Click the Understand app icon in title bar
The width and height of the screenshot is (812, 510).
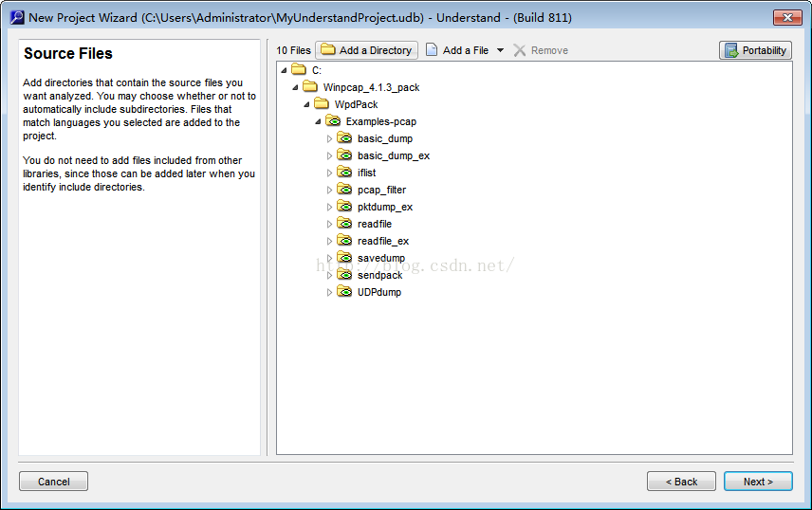17,17
